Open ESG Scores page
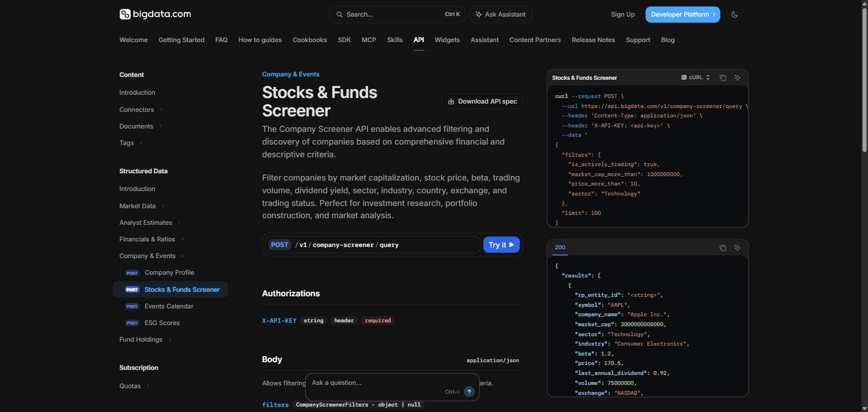Viewport: 868px width, 412px height. tap(162, 323)
